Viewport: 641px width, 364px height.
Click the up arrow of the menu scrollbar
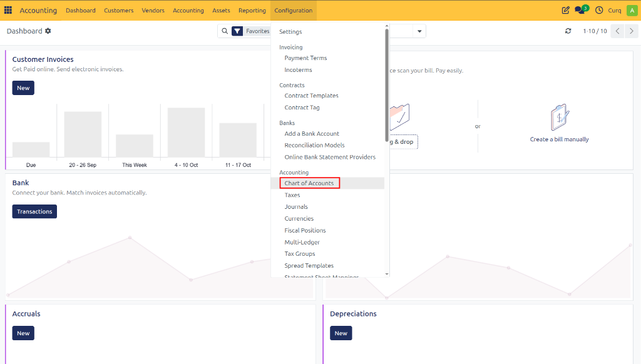[387, 26]
